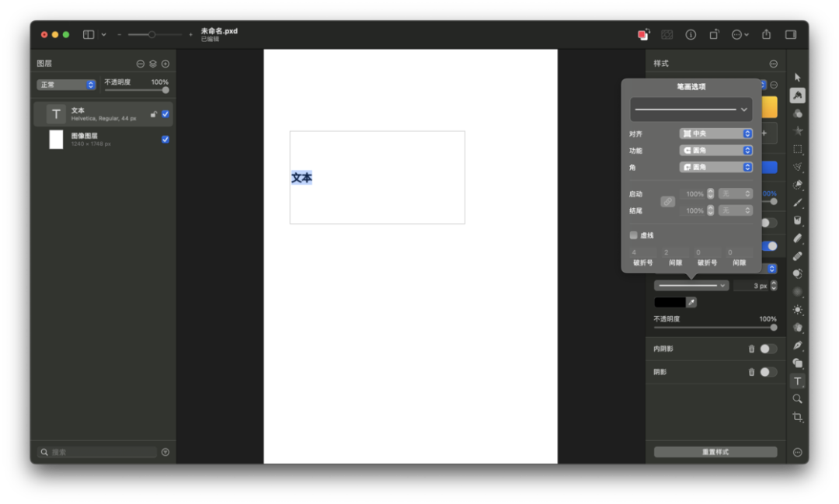Viewport: 839px width, 504px height.
Task: Click the layers 搜索 search field
Action: [x=97, y=452]
